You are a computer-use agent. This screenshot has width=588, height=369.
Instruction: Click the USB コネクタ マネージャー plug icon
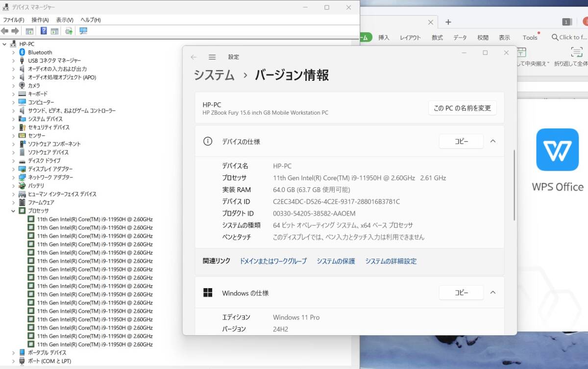click(x=22, y=60)
